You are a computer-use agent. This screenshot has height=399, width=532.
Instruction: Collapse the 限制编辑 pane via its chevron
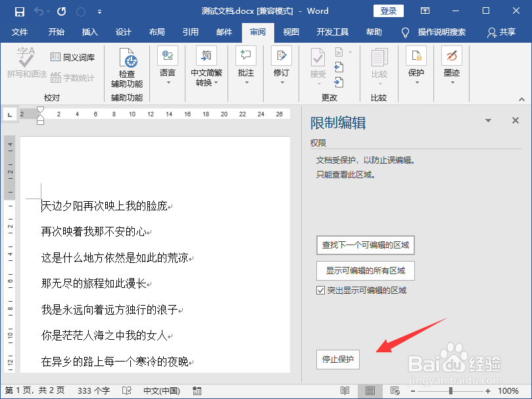coord(488,121)
